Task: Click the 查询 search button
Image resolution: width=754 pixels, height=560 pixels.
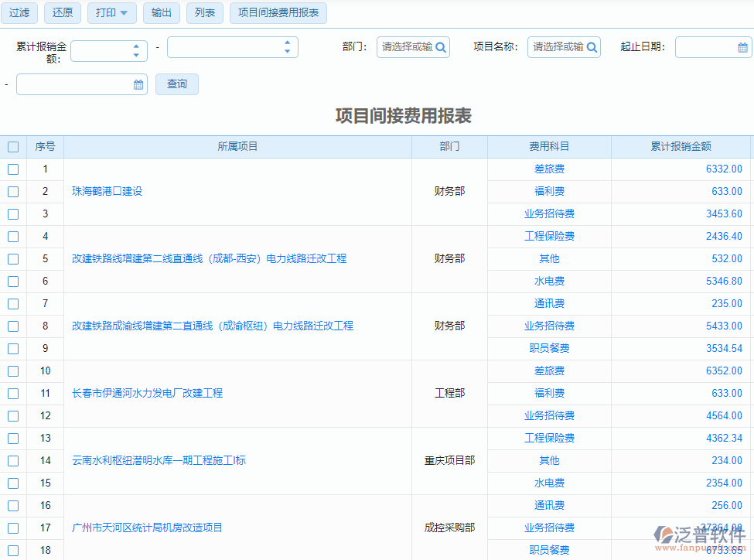Action: [177, 84]
